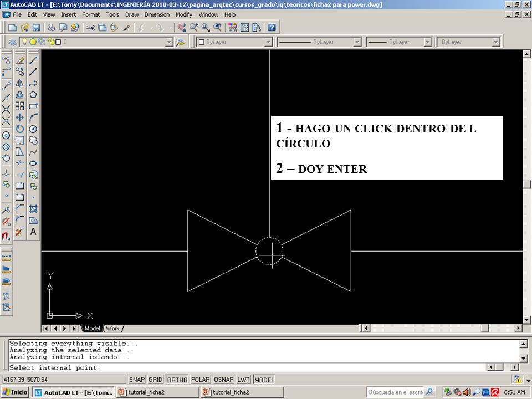Click the Match Properties brush icon
The width and height of the screenshot is (532, 399).
(x=126, y=28)
